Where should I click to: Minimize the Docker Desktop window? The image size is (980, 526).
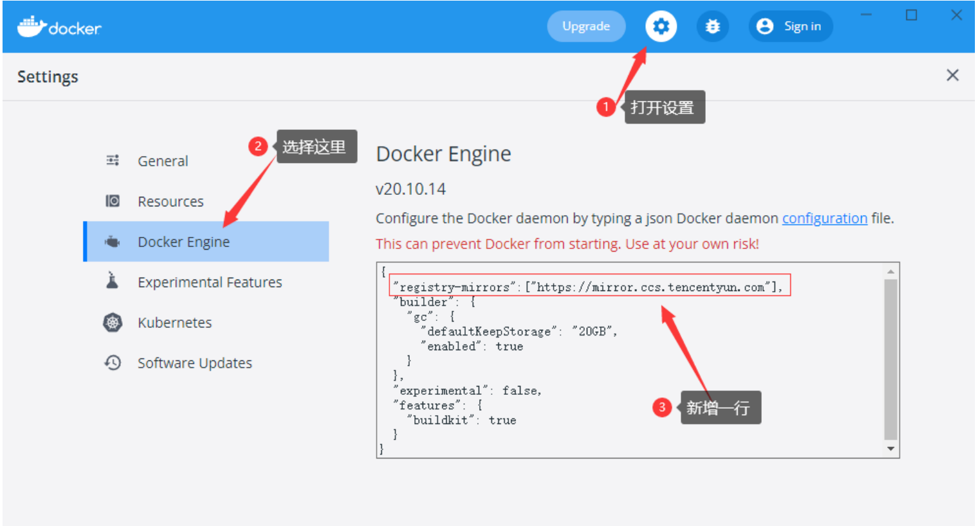pos(866,15)
